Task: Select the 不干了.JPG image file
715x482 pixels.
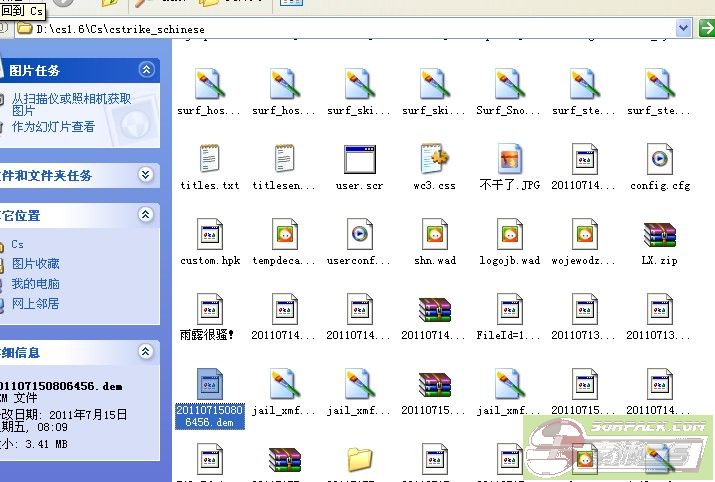Action: 509,160
